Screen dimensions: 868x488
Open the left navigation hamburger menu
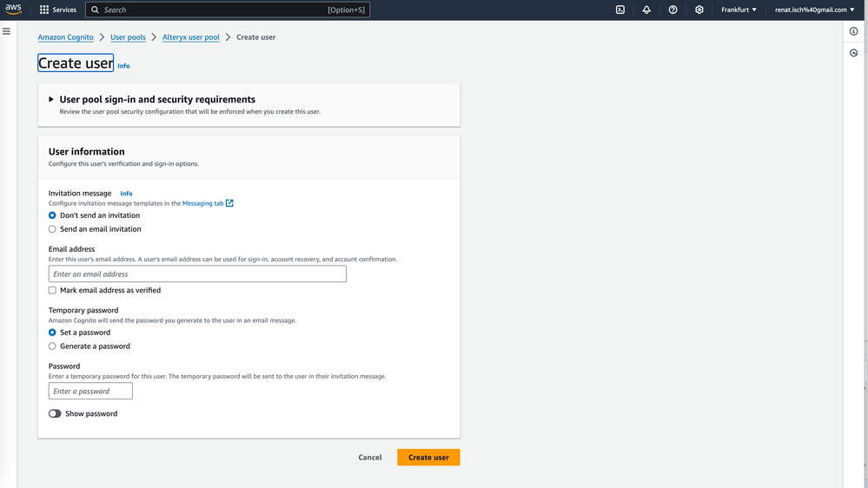pyautogui.click(x=7, y=31)
